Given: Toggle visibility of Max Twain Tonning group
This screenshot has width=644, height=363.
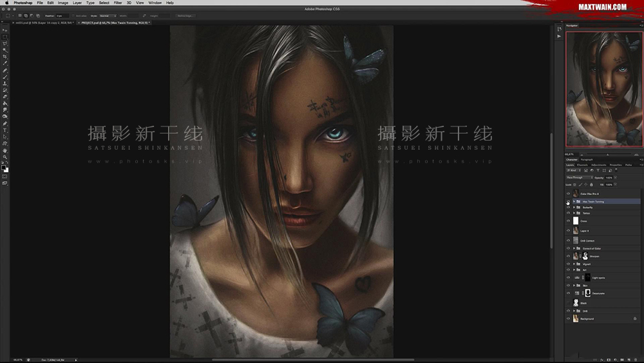Looking at the screenshot, I should tap(569, 201).
